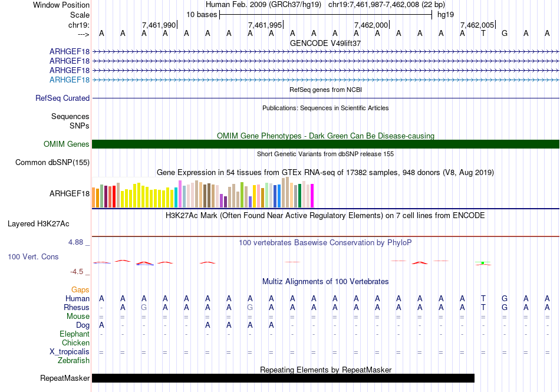
Task: Click the X_tropicalis species label
Action: tap(70, 352)
